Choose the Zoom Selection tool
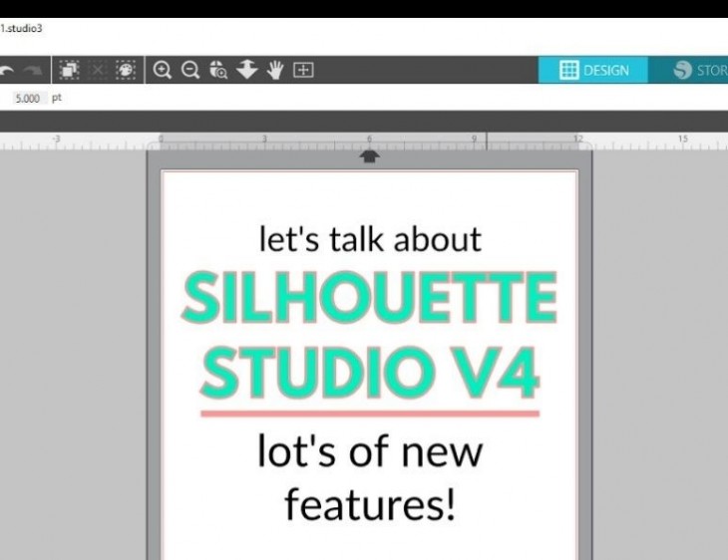The image size is (728, 560). 218,70
